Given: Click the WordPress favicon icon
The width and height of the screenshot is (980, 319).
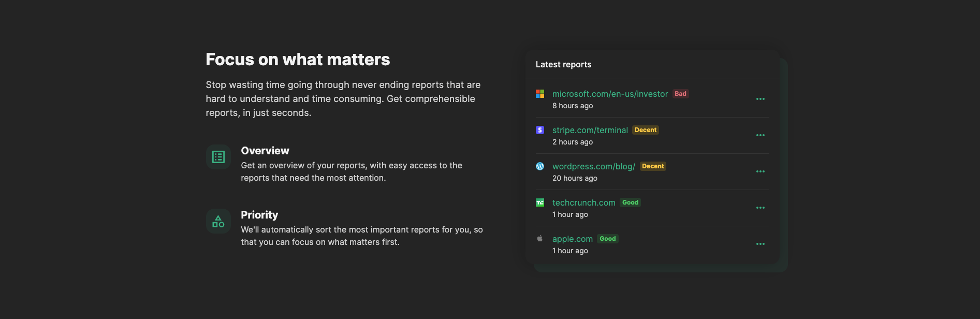Looking at the screenshot, I should point(540,166).
